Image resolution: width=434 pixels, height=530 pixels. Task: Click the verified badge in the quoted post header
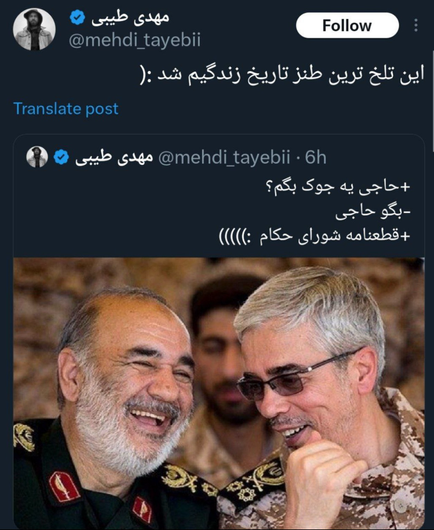[x=61, y=157]
